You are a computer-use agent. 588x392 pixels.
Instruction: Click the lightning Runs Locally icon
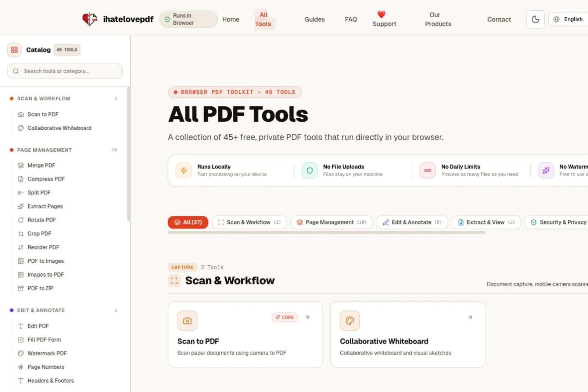coord(183,170)
